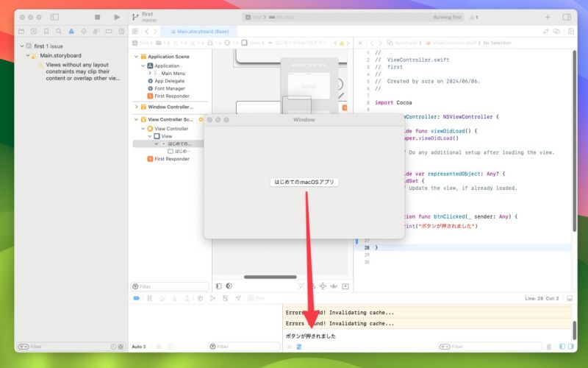Toggle canvas appearance dark/light icon

point(229,286)
